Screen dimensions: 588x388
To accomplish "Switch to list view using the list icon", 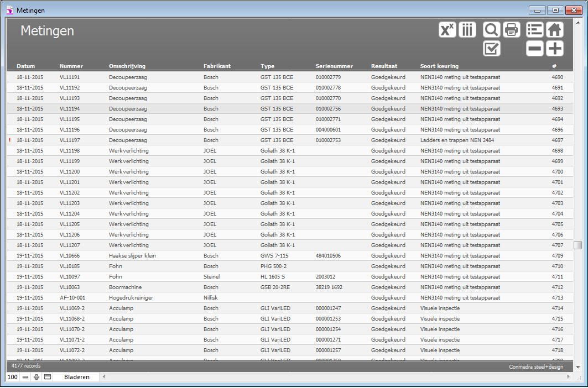I will click(534, 30).
